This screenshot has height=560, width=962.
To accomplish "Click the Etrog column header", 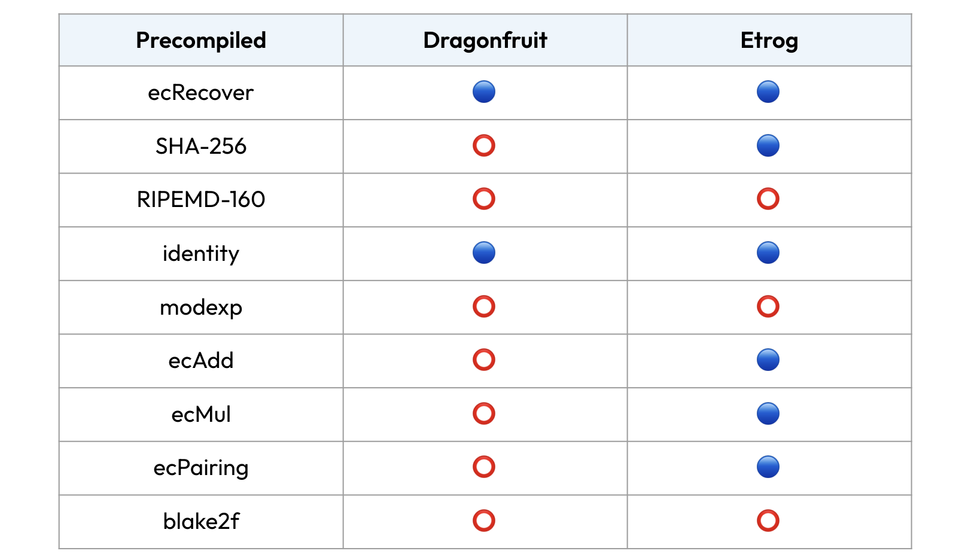I will 769,41.
